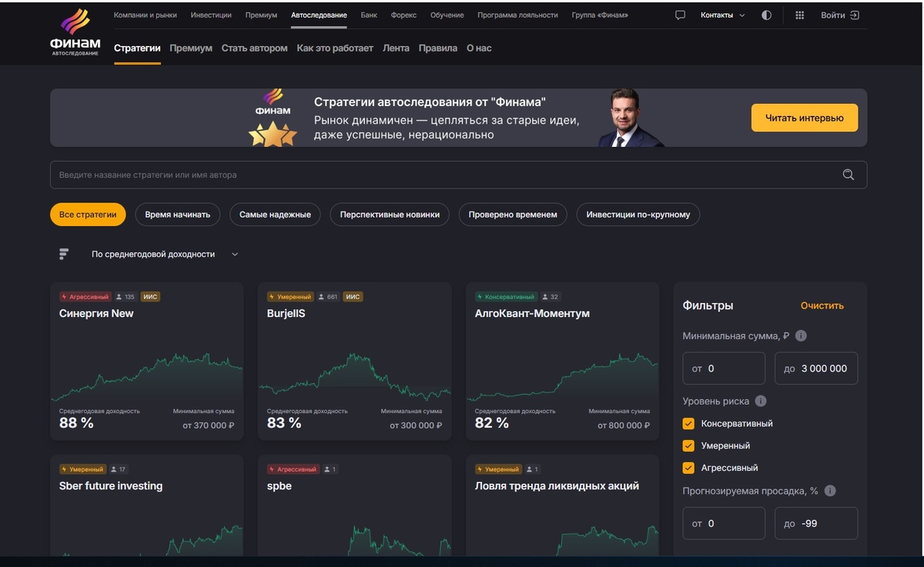Clear filters with the Очистить link

822,305
